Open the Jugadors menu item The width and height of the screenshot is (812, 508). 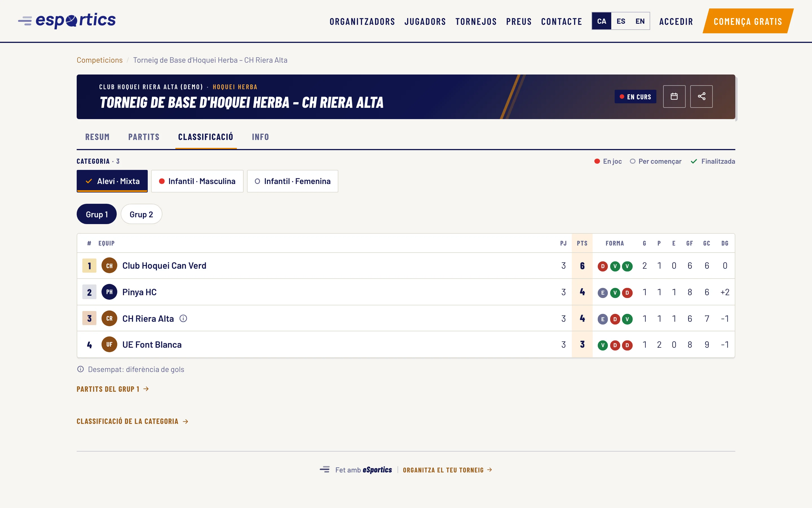coord(425,21)
